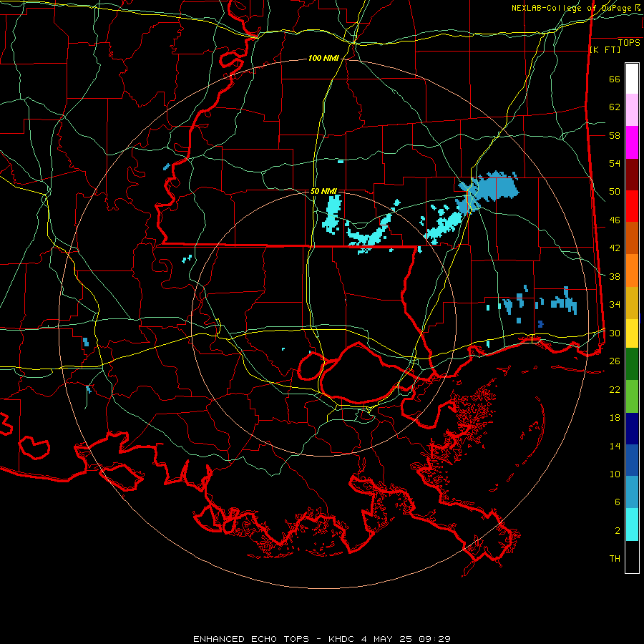Screen dimensions: 644x644
Task: Click the magenta legend swatch
Action: (x=632, y=142)
